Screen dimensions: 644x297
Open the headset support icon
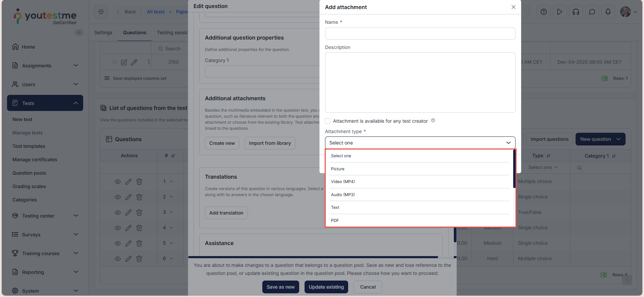point(576,12)
